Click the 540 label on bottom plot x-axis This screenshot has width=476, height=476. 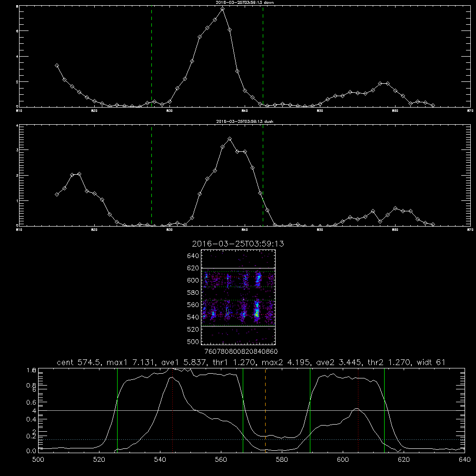coord(160,459)
